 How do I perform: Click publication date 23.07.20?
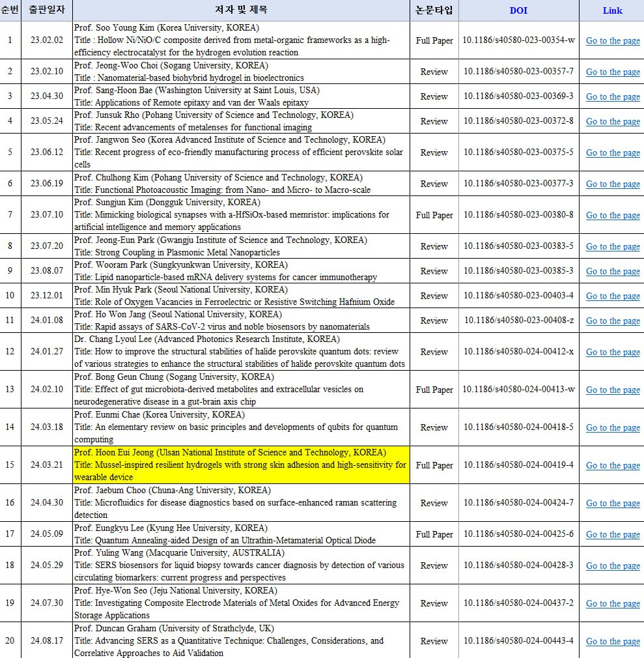tap(47, 246)
